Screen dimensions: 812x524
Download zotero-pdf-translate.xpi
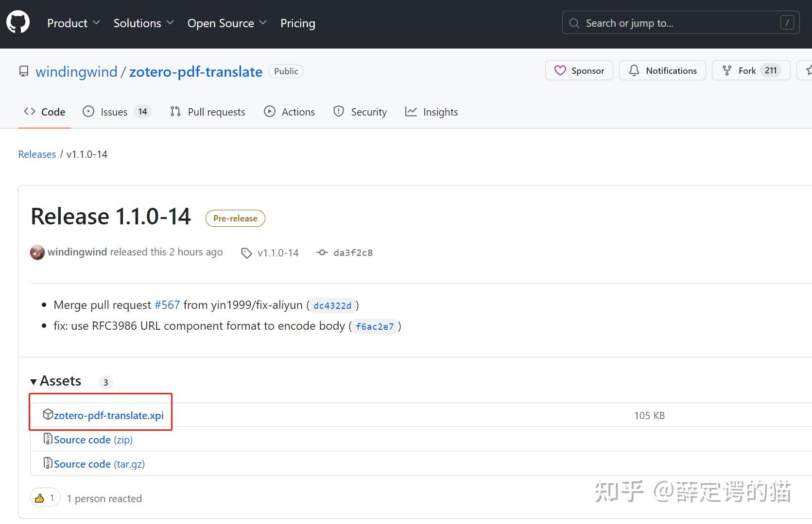point(108,416)
